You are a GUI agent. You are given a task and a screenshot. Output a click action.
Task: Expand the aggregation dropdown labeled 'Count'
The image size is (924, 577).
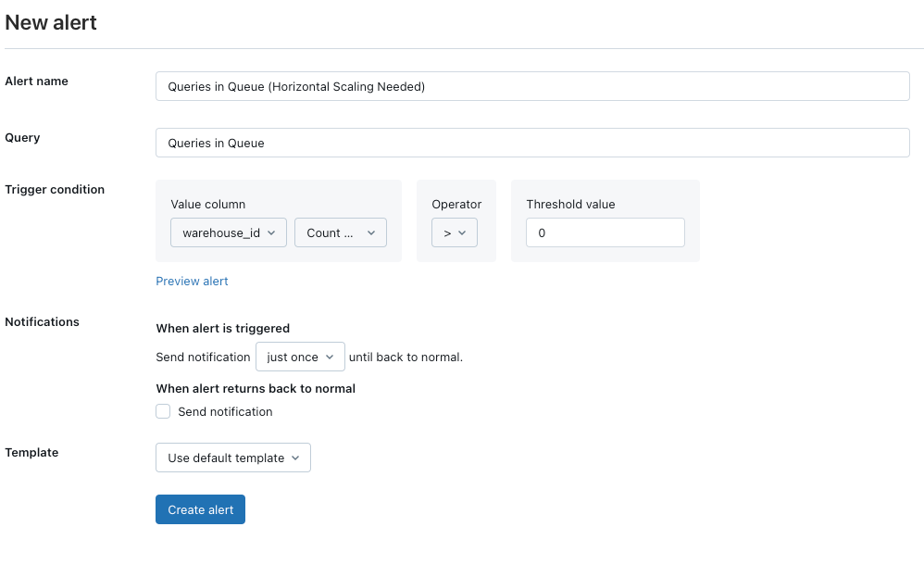(340, 232)
